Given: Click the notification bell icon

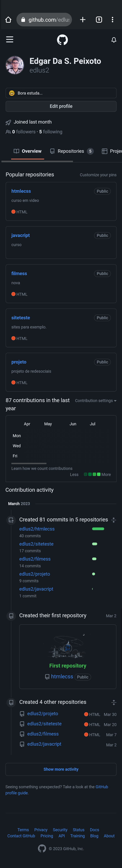Looking at the screenshot, I should [114, 39].
